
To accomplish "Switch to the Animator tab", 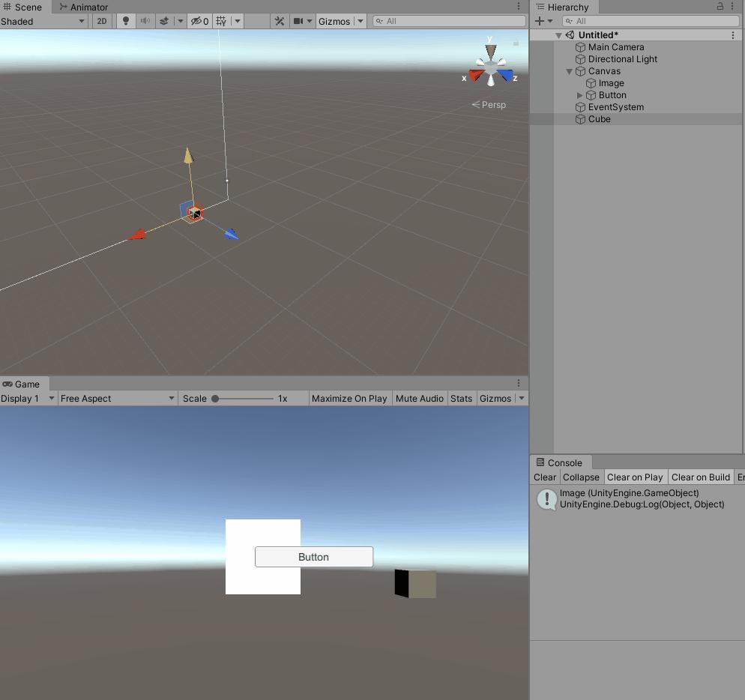I will [82, 7].
